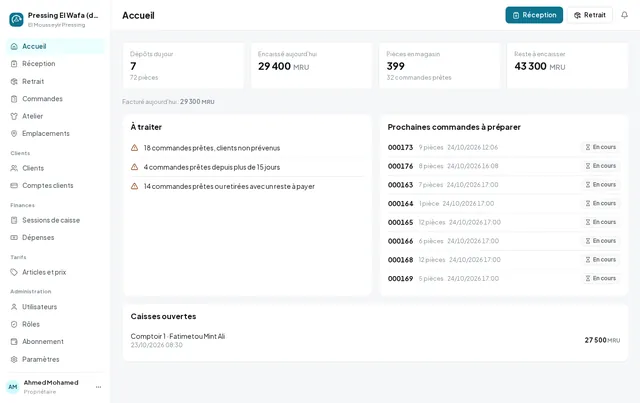Viewport: 640px width, 403px height.
Task: Open alert commandes prêtes depuis plus de 15 jours
Action: tap(247, 167)
